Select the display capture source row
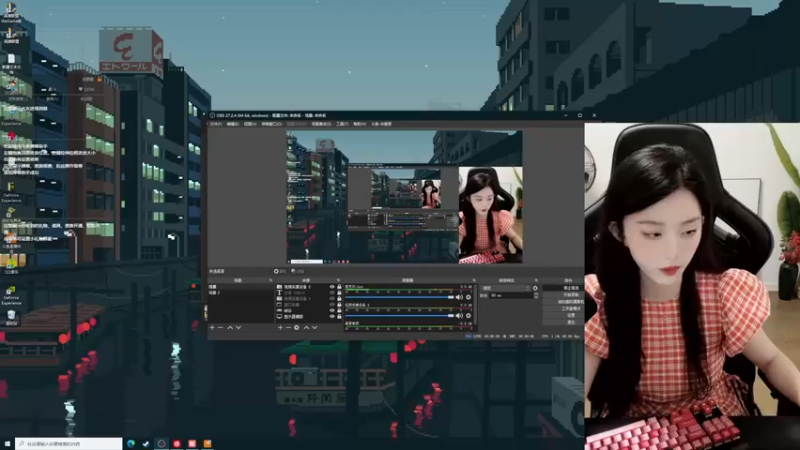 [x=309, y=316]
